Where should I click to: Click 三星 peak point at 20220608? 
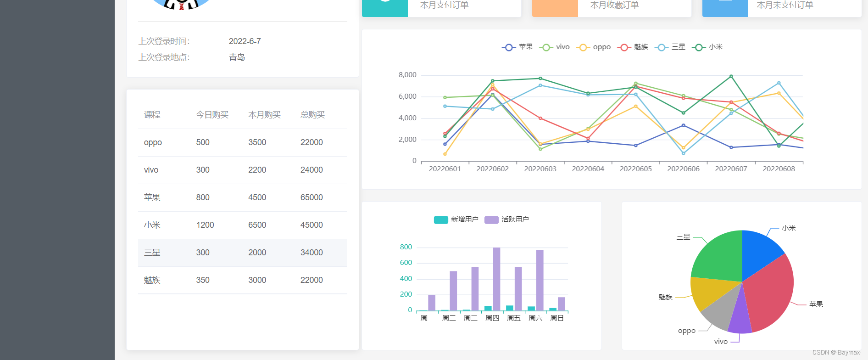pos(779,83)
